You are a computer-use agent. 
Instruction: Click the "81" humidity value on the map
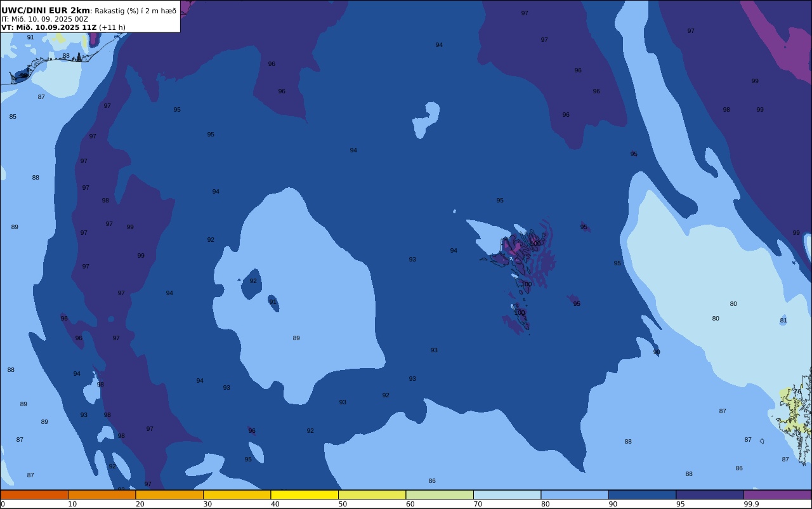pos(783,321)
